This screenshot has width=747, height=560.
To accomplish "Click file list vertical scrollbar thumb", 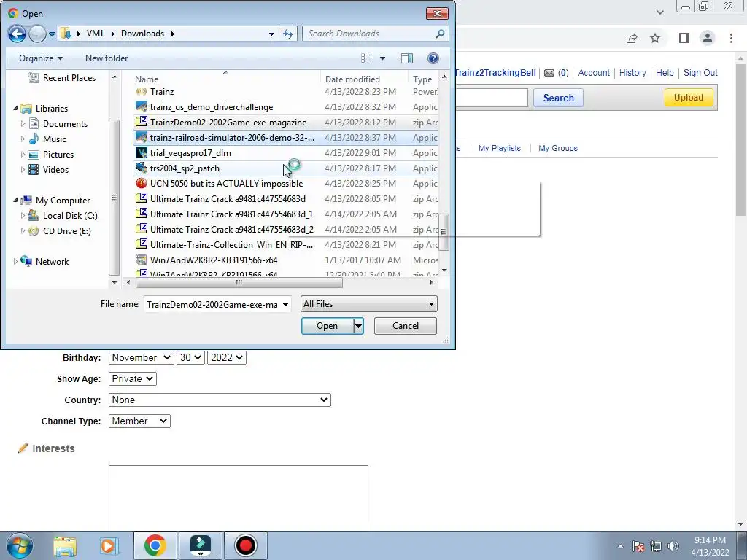I will tap(444, 232).
